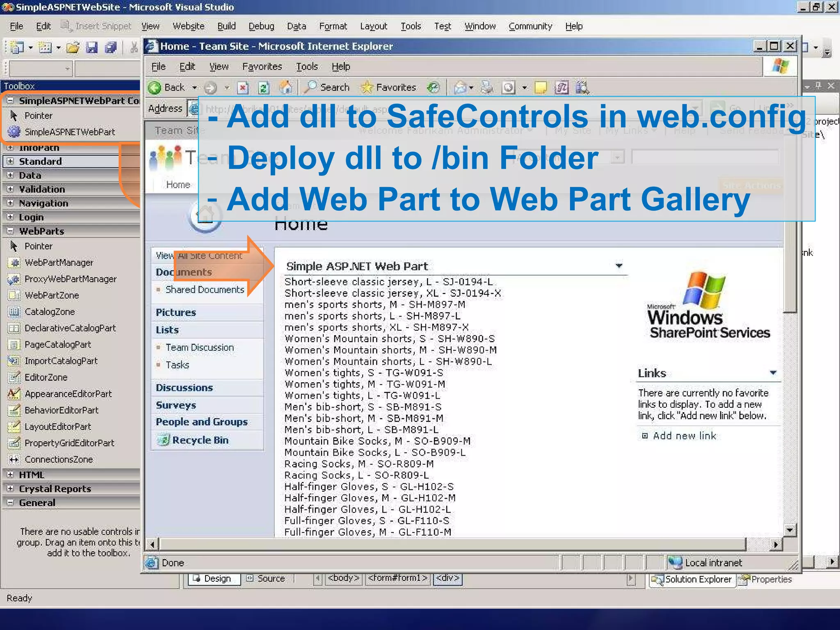Click the IE Stop icon
The image size is (840, 630).
(243, 87)
